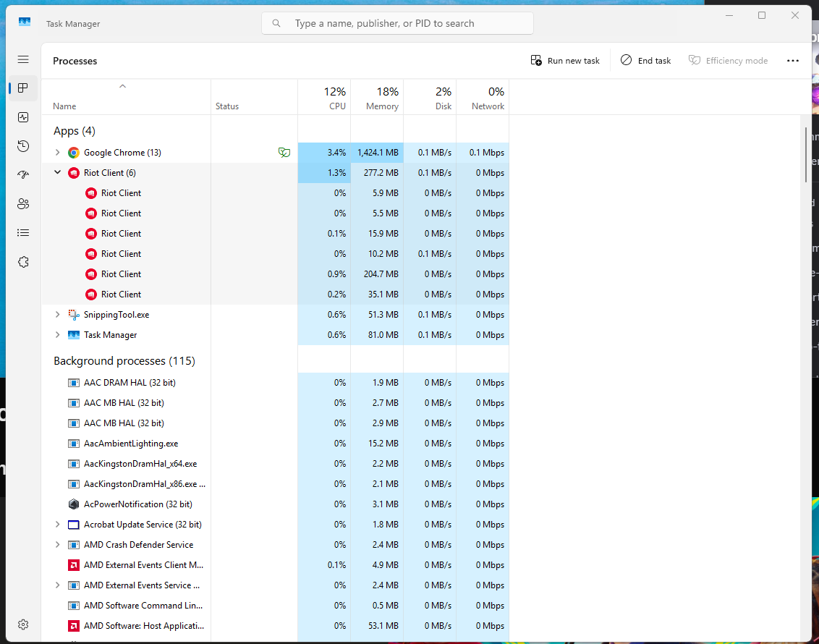Screen dimensions: 819x644
Task: Click the Riot Client child using 204.7 MB
Action: click(275, 274)
